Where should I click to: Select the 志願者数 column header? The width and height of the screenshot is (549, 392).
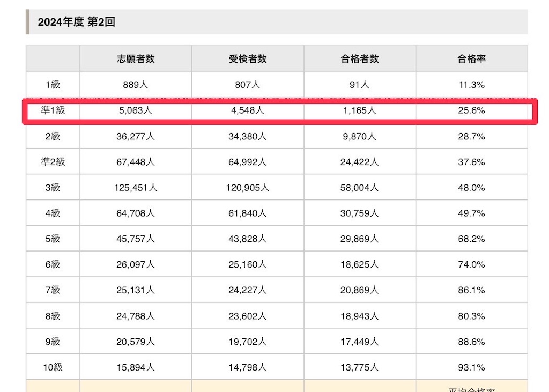click(136, 59)
